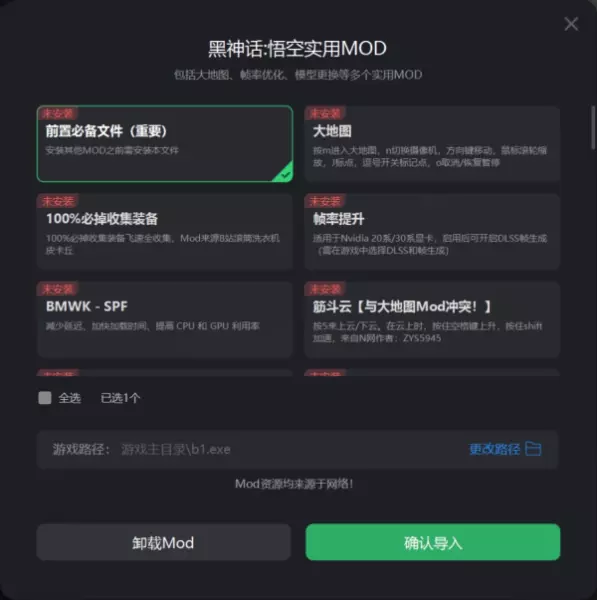The height and width of the screenshot is (600, 597).
Task: Close the MOD dialog with X icon
Action: (571, 24)
